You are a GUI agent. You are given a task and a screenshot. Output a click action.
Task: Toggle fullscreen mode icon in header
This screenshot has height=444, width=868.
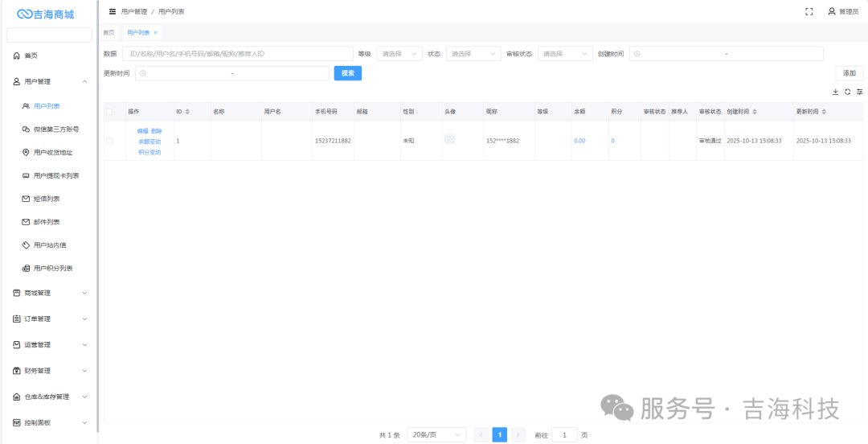pos(809,11)
